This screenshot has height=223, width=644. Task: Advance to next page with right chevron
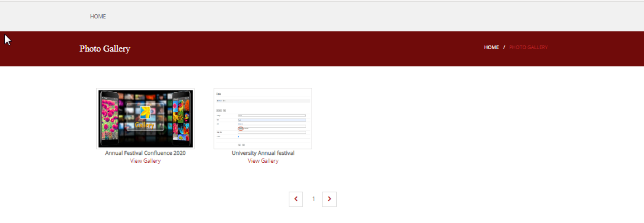coord(329,199)
